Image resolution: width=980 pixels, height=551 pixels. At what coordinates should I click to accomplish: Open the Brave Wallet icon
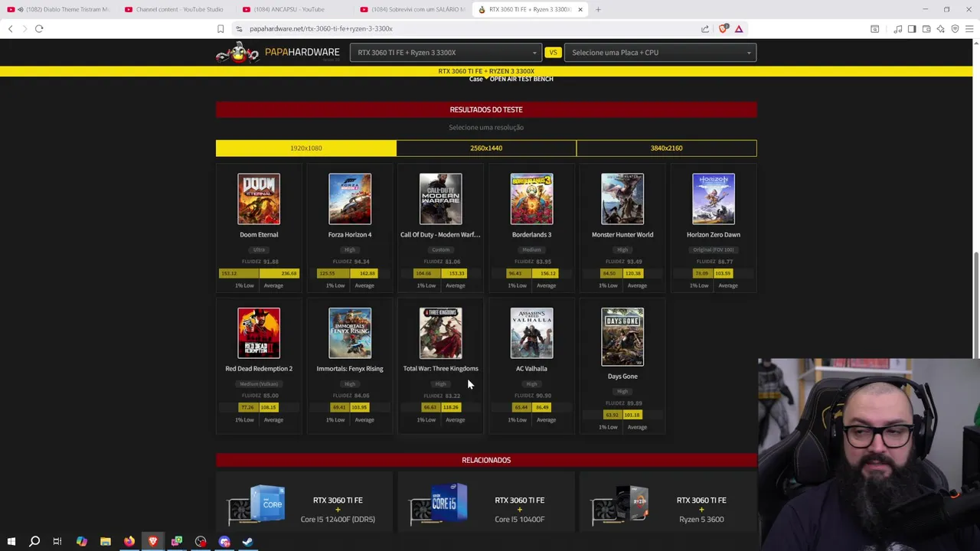[x=926, y=28]
